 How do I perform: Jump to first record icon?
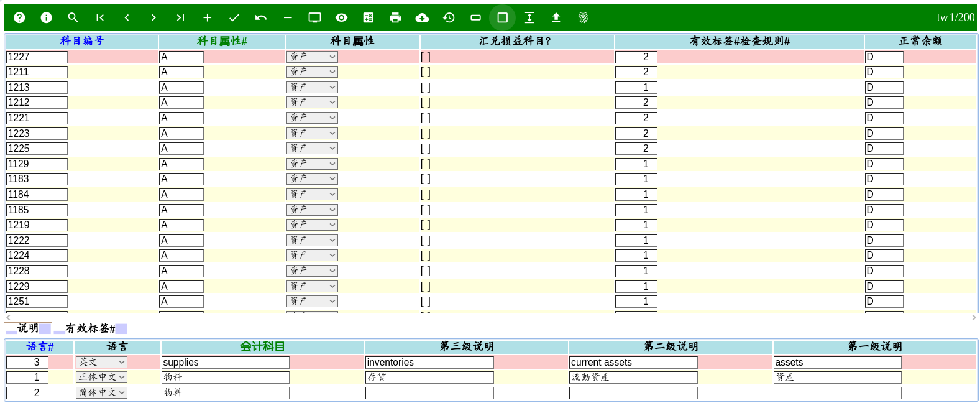(x=99, y=17)
